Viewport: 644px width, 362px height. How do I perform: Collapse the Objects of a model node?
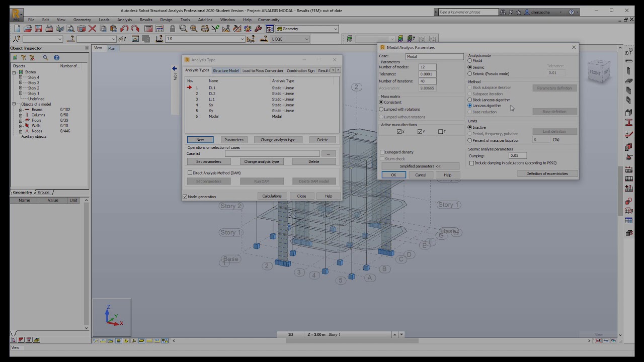(x=14, y=104)
